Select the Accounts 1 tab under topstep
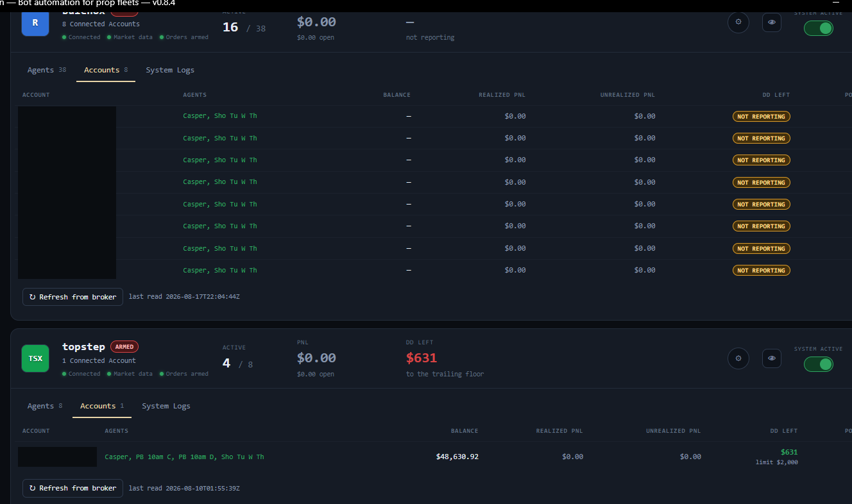The width and height of the screenshot is (852, 504). pyautogui.click(x=102, y=406)
